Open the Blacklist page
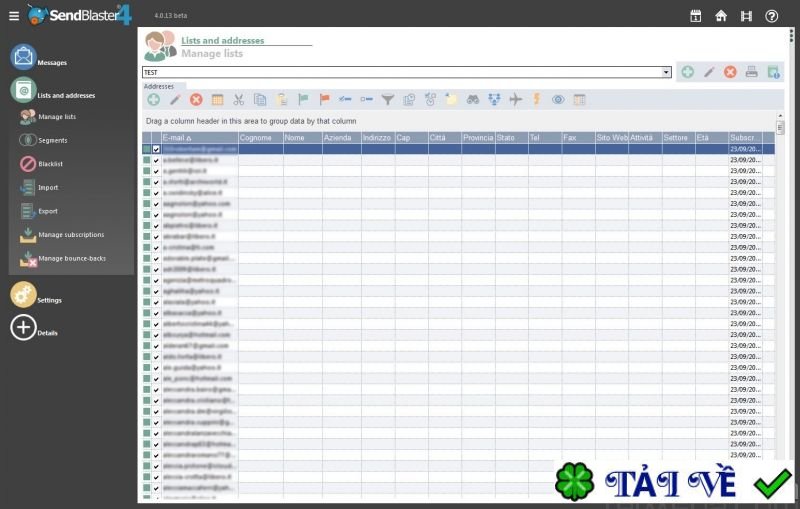This screenshot has height=509, width=800. click(41, 164)
